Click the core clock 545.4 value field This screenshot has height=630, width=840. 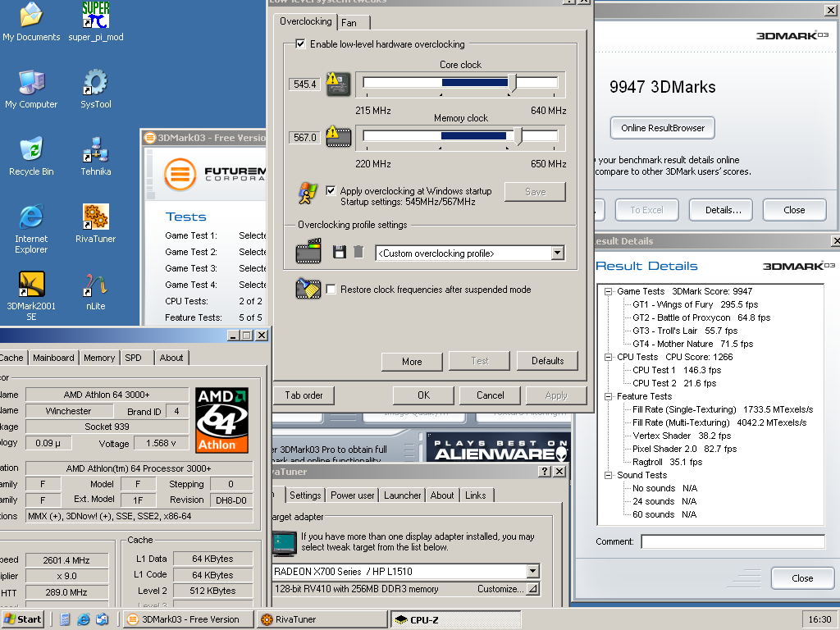(x=305, y=84)
